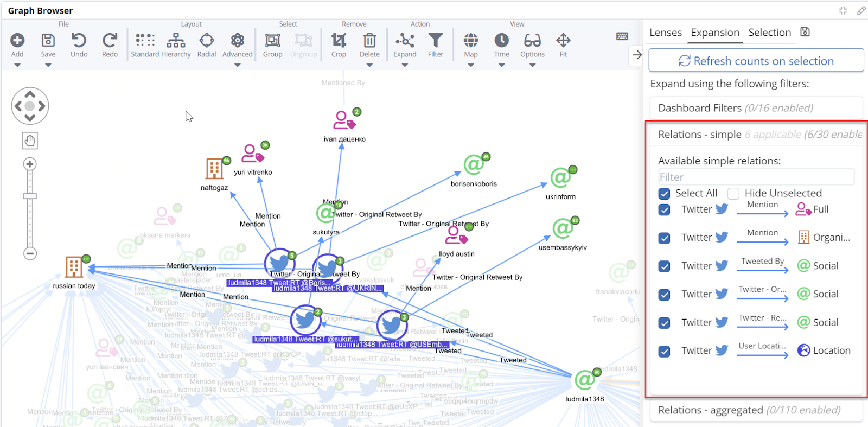Open the Save dropdown arrow
Image resolution: width=868 pixels, height=427 pixels.
coord(48,65)
